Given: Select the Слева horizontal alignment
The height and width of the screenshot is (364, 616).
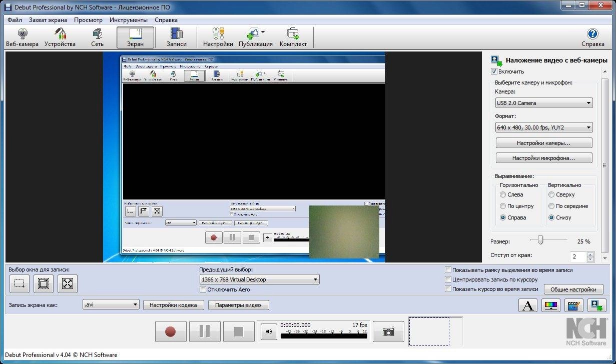Looking at the screenshot, I should tap(503, 195).
